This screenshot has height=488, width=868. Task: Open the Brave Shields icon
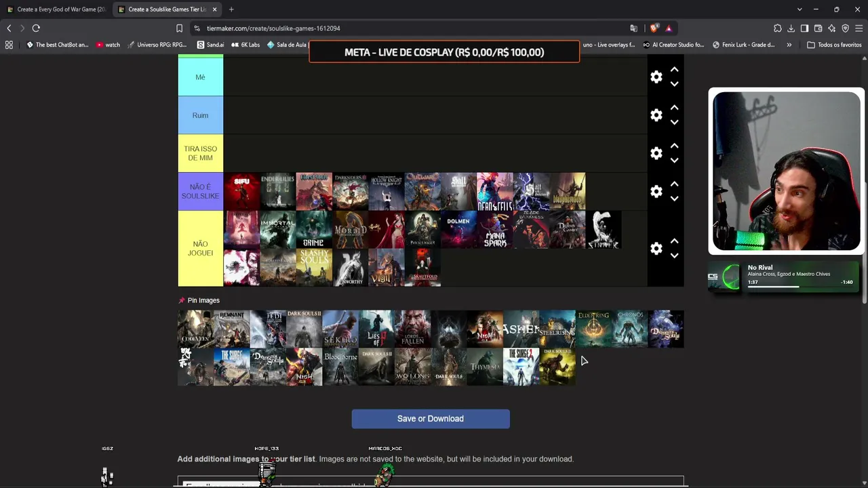click(x=654, y=28)
